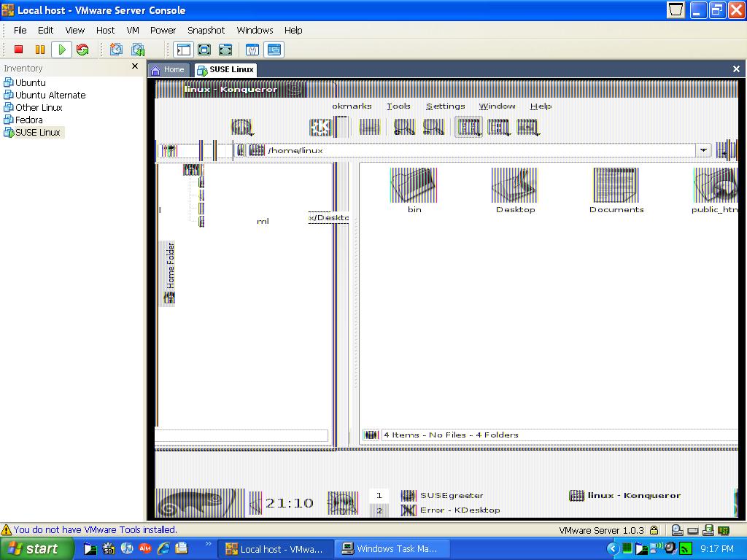Toggle the Inventory panel display button
747x560 pixels.
pyautogui.click(x=183, y=50)
